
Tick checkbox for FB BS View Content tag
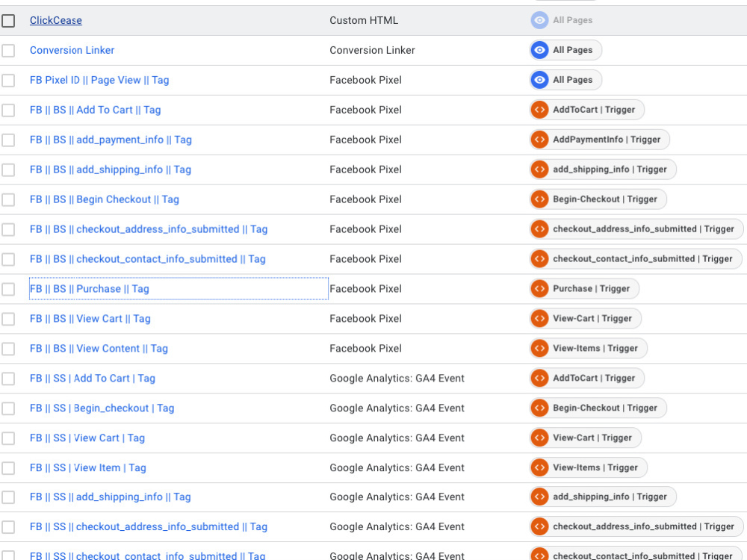(8, 349)
